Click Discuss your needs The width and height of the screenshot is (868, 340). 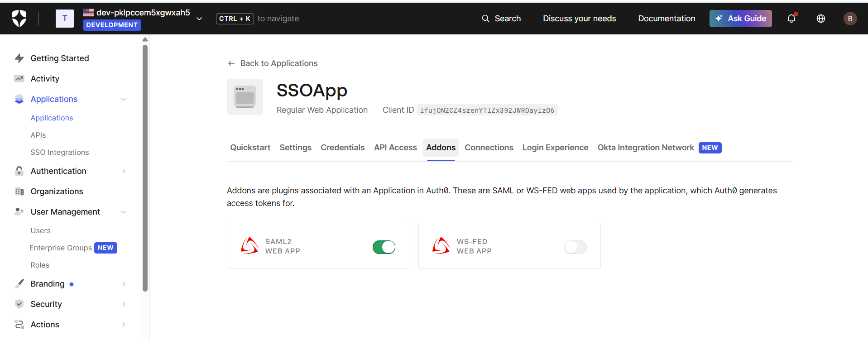(x=580, y=19)
